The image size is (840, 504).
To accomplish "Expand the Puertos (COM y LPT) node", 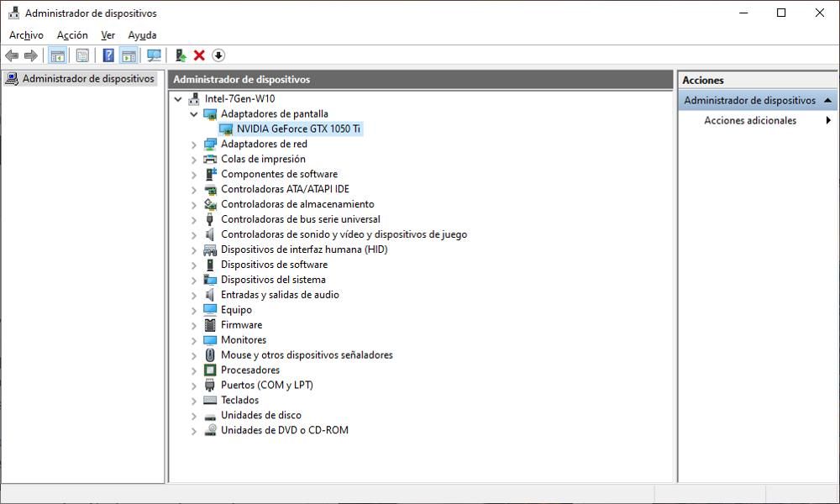I will pyautogui.click(x=194, y=386).
